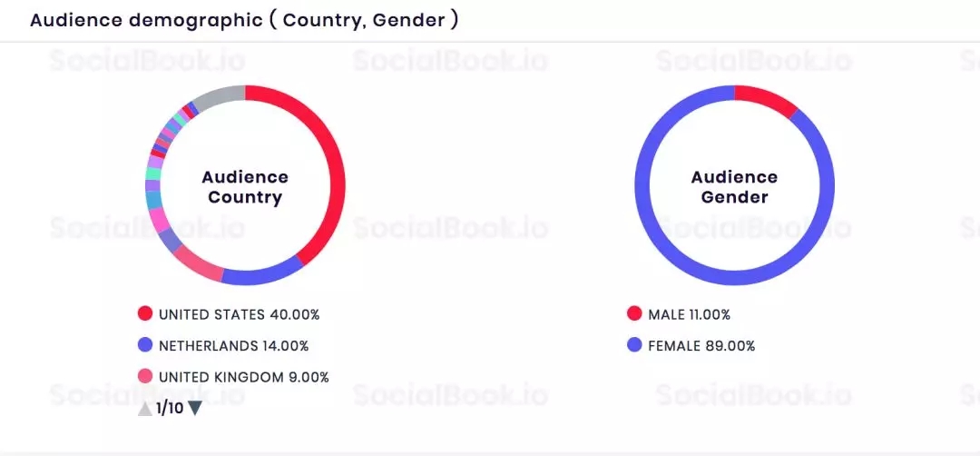Image resolution: width=980 pixels, height=456 pixels.
Task: Click the red Male legend dot
Action: [x=634, y=314]
